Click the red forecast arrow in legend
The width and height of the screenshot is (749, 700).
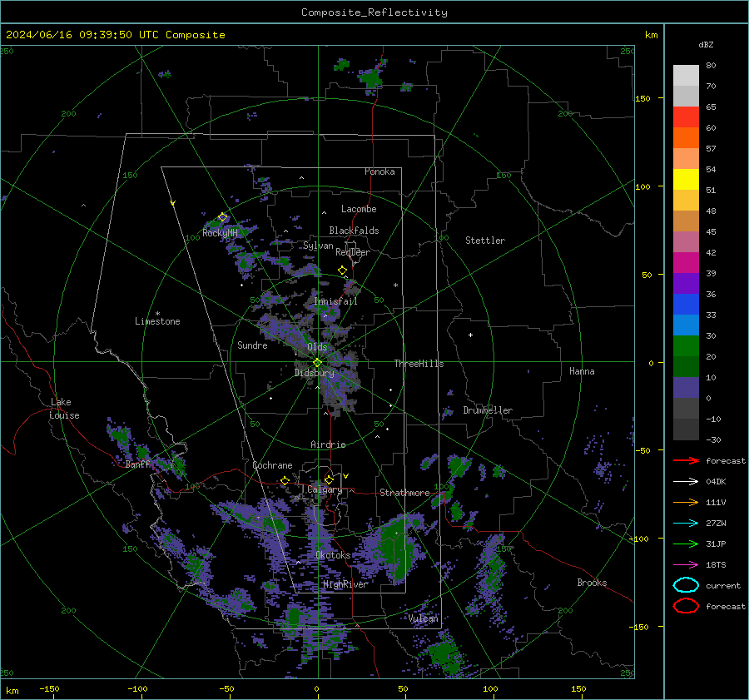686,460
